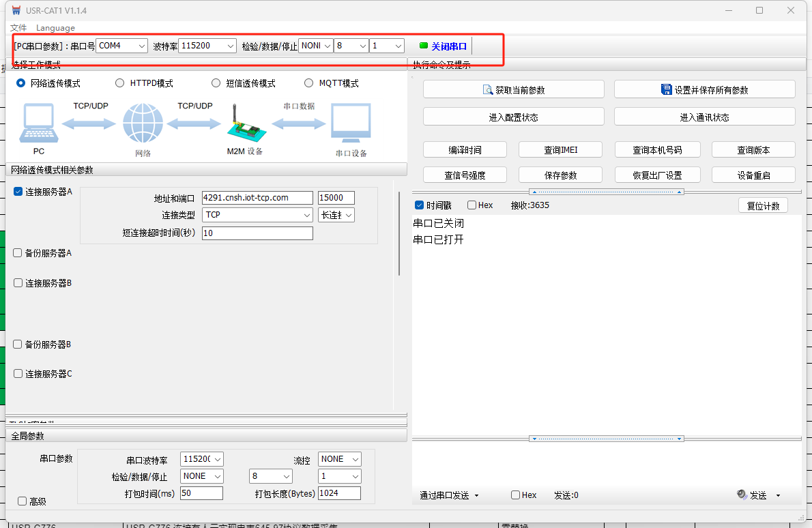Click the server settings vertical scrollbar
812x528 pixels.
[398, 233]
